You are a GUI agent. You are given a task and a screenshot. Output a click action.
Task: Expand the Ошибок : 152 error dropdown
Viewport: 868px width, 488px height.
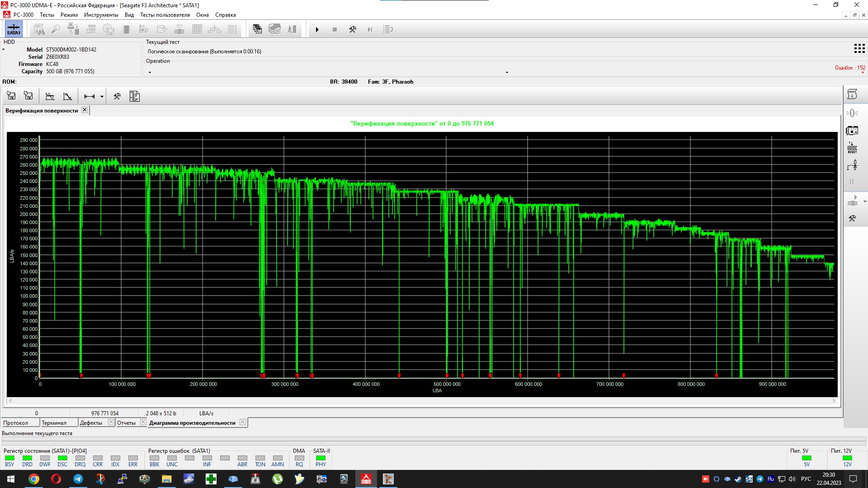click(863, 73)
